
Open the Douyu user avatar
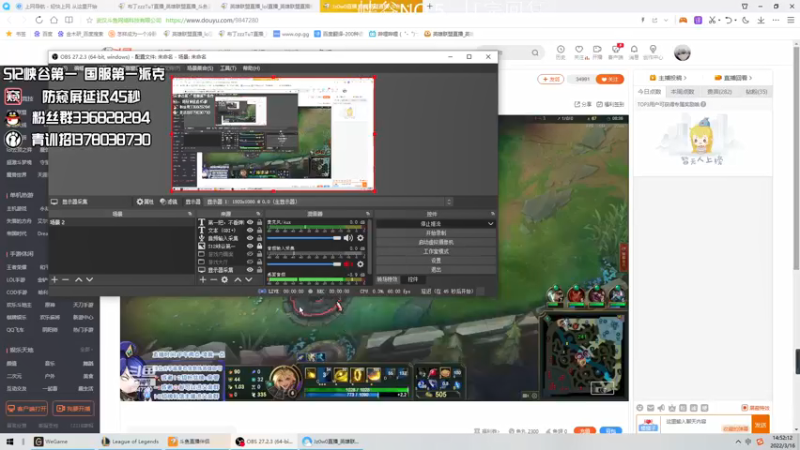pyautogui.click(x=682, y=53)
